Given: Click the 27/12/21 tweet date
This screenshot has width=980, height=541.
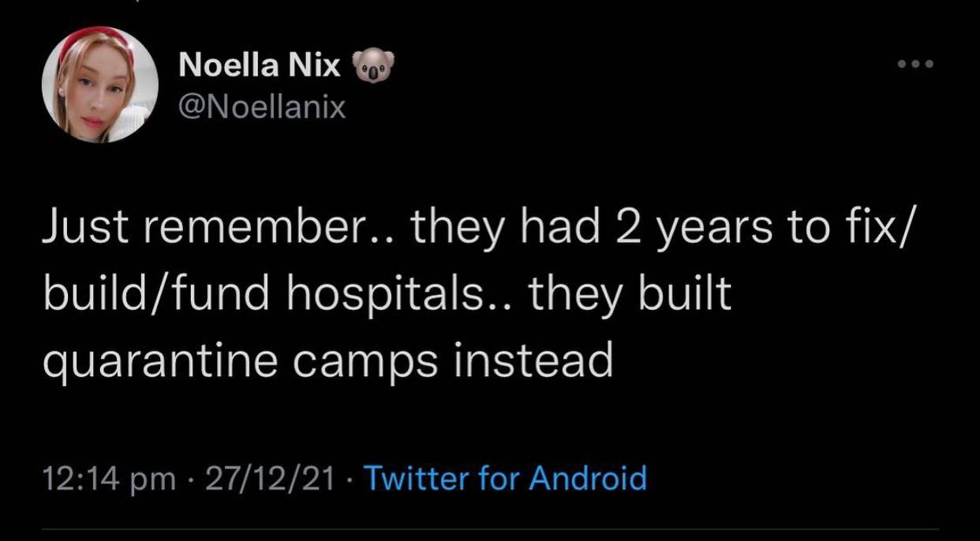Looking at the screenshot, I should point(271,478).
